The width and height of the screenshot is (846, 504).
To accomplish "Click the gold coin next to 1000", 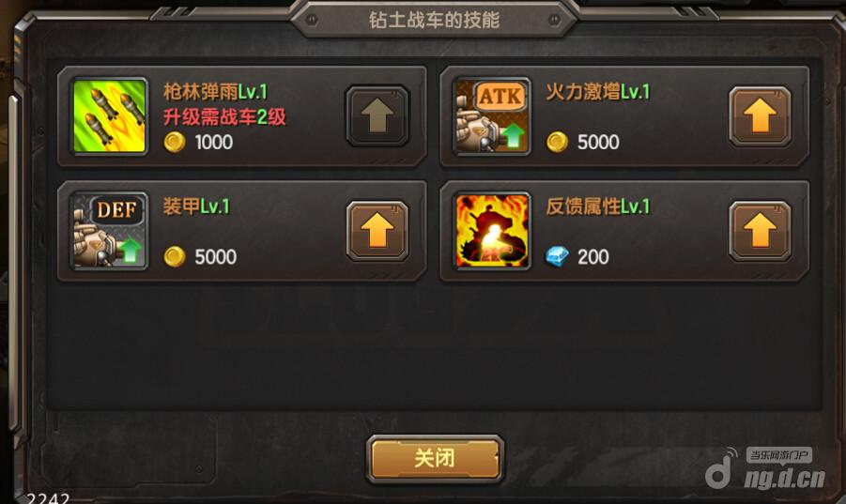I will point(175,143).
